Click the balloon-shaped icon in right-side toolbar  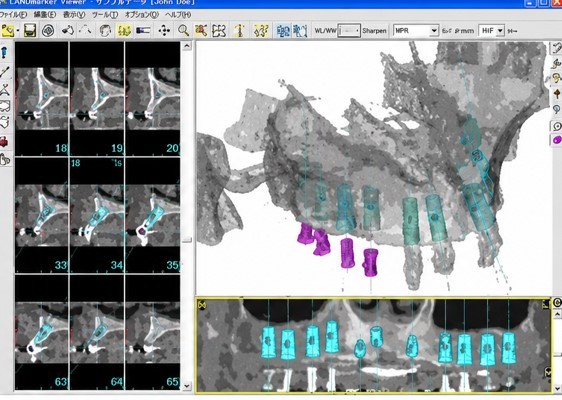coord(557,109)
